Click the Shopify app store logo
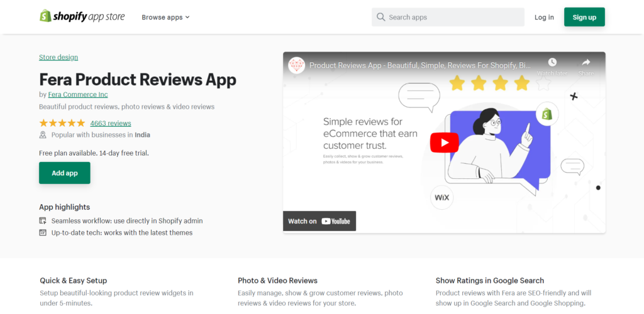Screen dimensions: 644x314 coord(82,16)
